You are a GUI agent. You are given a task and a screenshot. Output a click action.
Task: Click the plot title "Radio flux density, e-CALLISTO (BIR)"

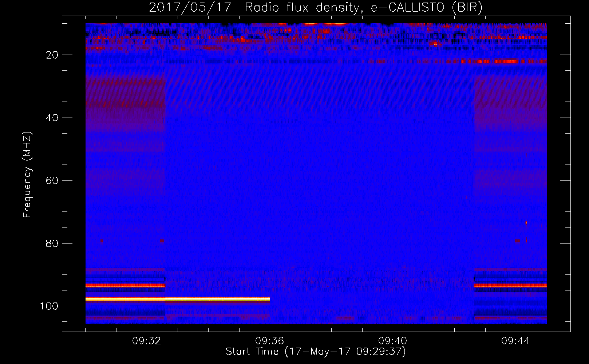(x=363, y=7)
